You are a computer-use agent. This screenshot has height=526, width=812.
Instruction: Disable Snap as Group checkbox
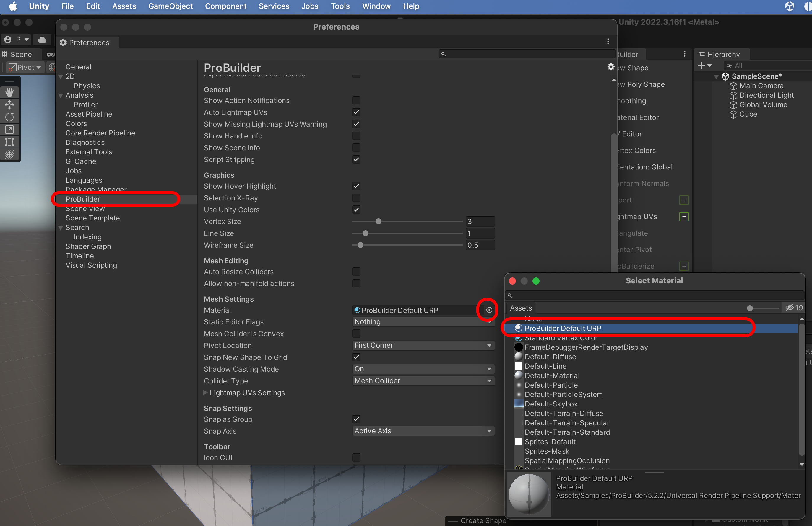coord(356,419)
